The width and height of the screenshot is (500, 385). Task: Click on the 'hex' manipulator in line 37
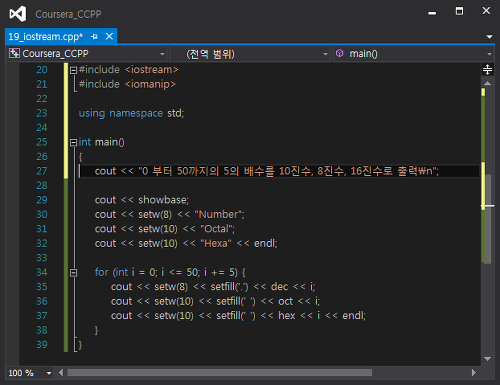tap(287, 316)
